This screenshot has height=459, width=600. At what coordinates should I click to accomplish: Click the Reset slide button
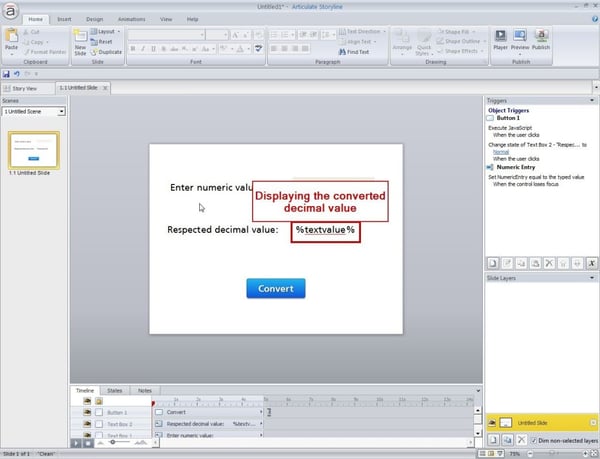[x=101, y=42]
